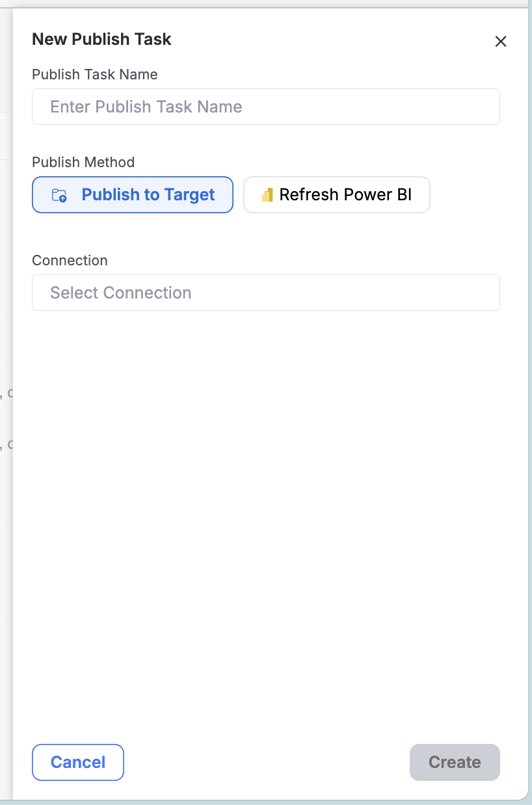Close the New Publish Task dialog
The height and width of the screenshot is (805, 532).
tap(500, 42)
